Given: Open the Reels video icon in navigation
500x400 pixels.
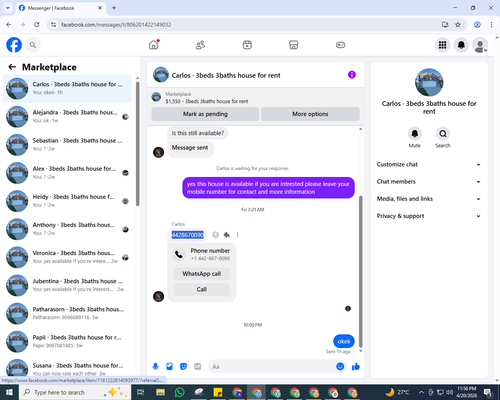Looking at the screenshot, I should [x=247, y=45].
